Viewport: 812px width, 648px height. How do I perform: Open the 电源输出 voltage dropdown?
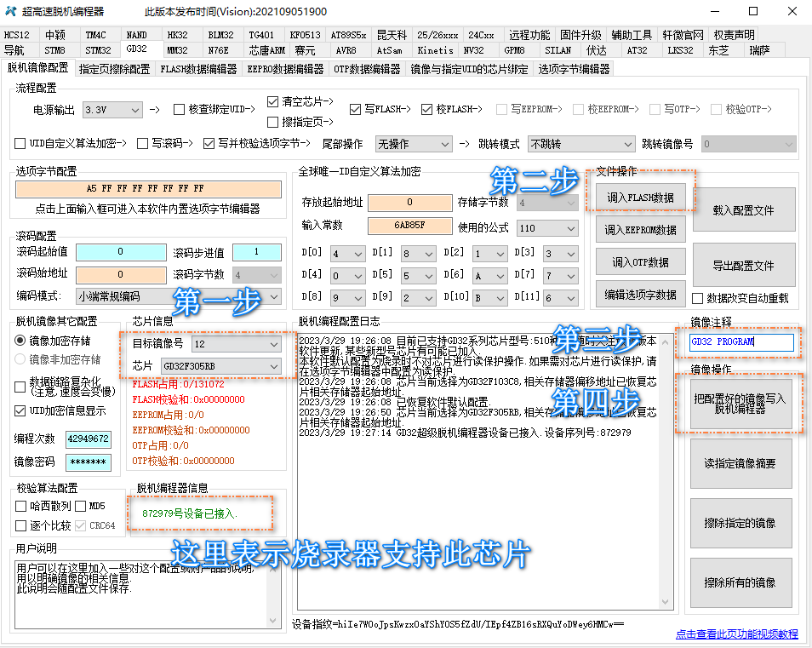coord(112,110)
